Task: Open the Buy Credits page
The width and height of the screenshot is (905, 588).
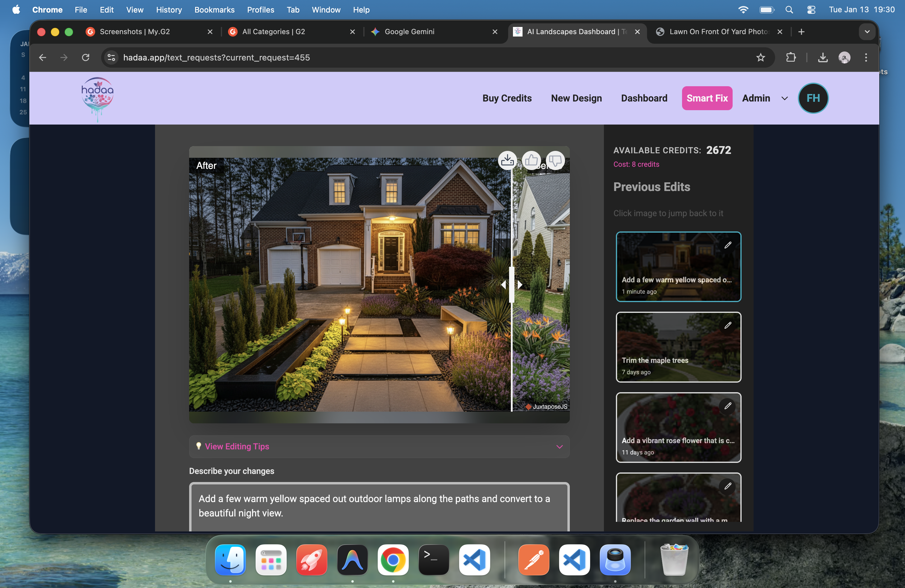Action: [507, 98]
